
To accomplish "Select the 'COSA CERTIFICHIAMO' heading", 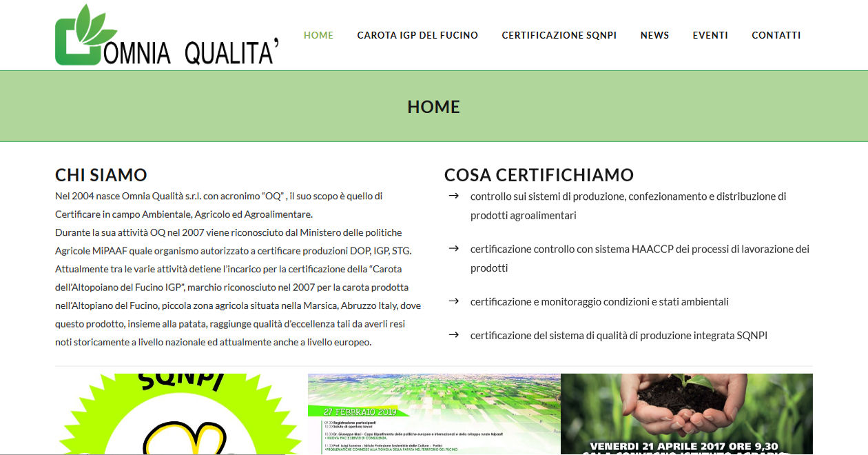I will [x=539, y=175].
